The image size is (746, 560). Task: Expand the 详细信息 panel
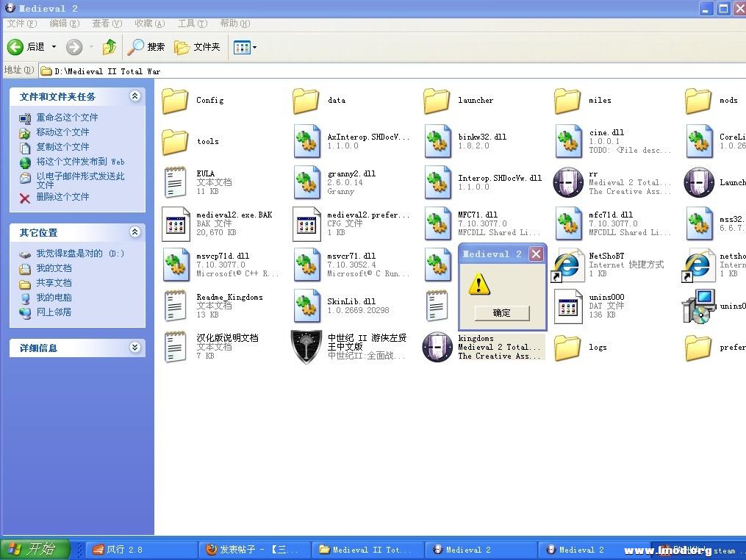click(135, 348)
